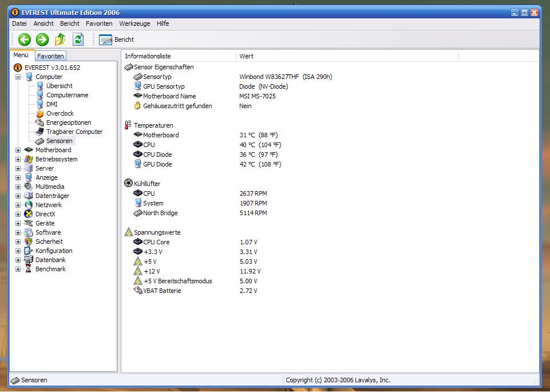The image size is (550, 392).
Task: Click the Übersicht monitor icon
Action: (x=40, y=86)
